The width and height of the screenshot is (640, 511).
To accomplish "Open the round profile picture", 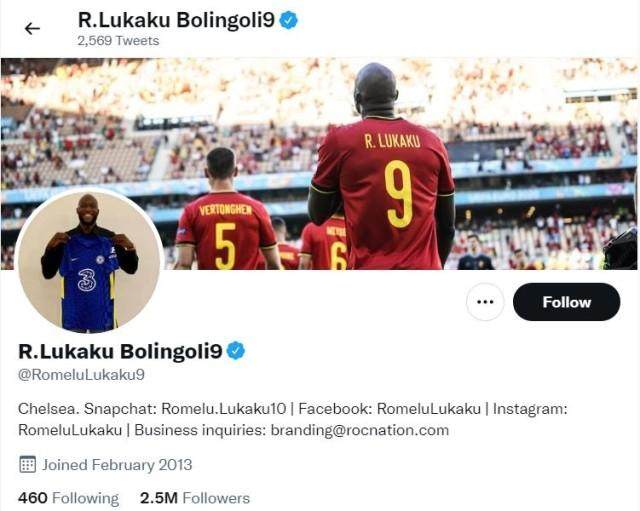I will [x=89, y=260].
